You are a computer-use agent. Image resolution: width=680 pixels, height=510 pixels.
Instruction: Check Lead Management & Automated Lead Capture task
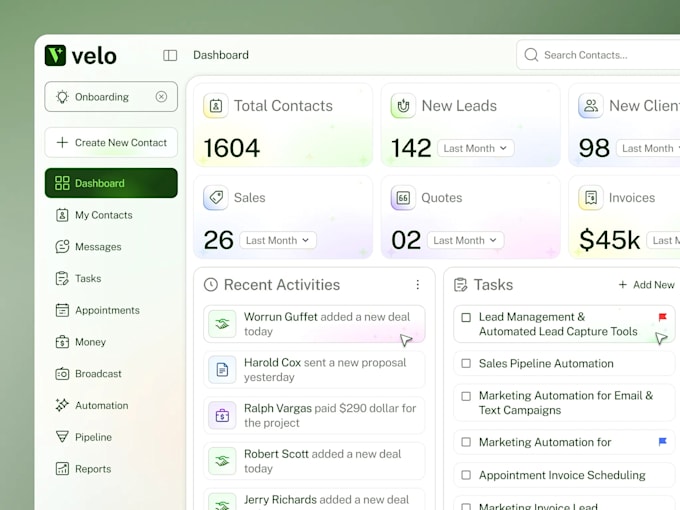466,317
